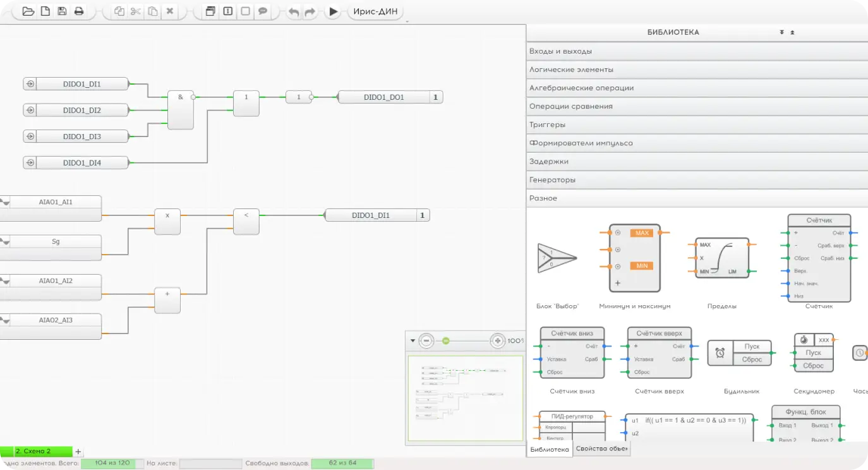
Task: Open the minimap panel dropdown arrow
Action: point(413,340)
